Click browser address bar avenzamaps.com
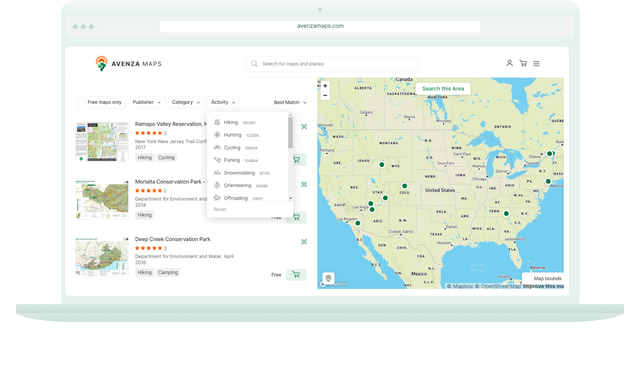The image size is (640, 369). pyautogui.click(x=320, y=26)
